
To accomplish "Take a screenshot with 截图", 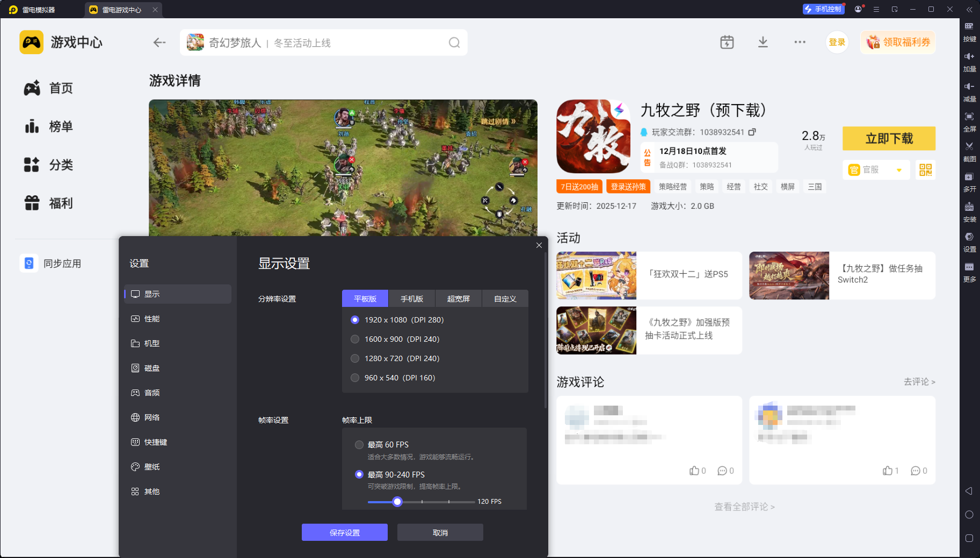I will click(969, 151).
